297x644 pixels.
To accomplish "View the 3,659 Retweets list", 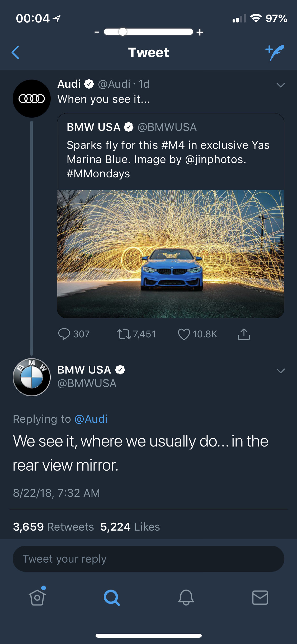I will pyautogui.click(x=54, y=527).
